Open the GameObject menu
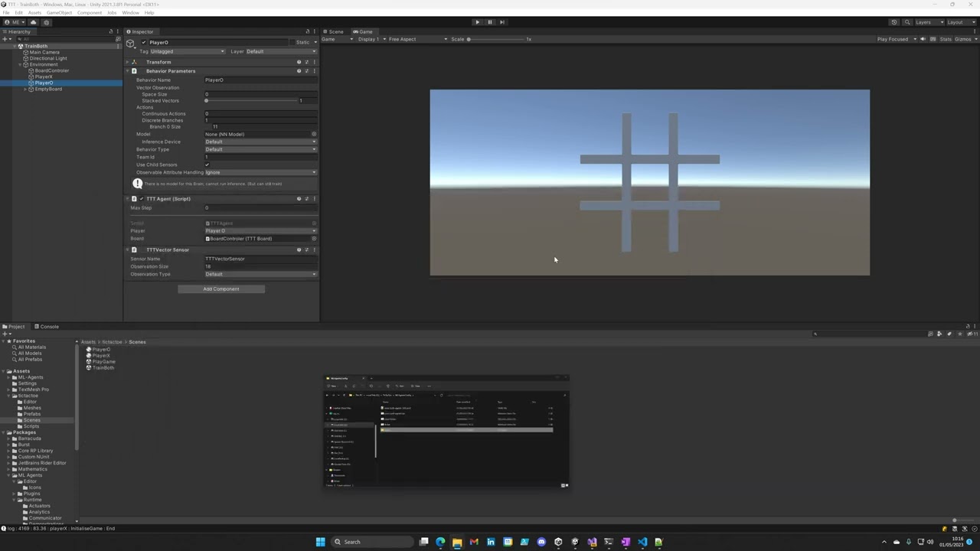 59,13
